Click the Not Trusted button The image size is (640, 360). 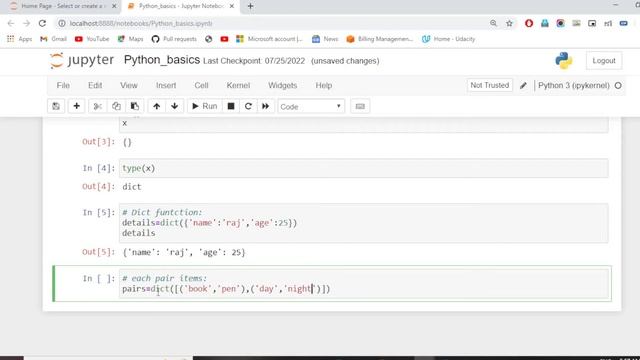pyautogui.click(x=489, y=85)
